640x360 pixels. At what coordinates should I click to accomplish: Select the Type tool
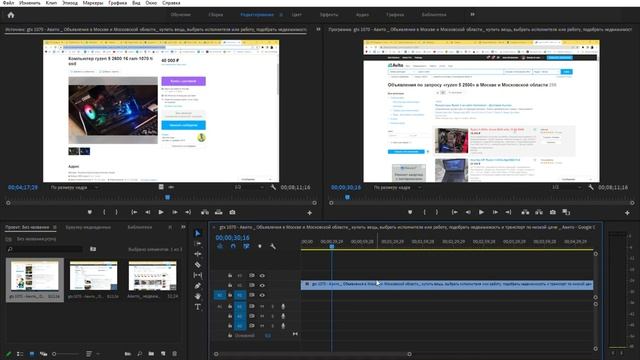pos(198,307)
